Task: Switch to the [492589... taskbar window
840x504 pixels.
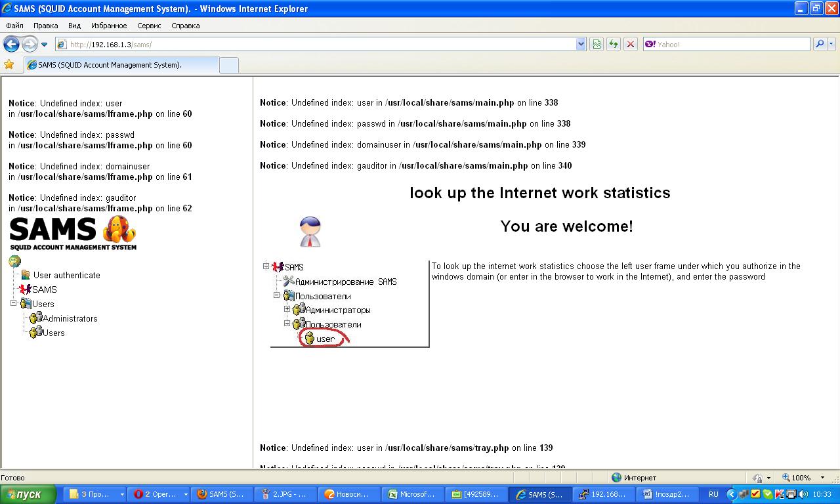Action: 476,494
